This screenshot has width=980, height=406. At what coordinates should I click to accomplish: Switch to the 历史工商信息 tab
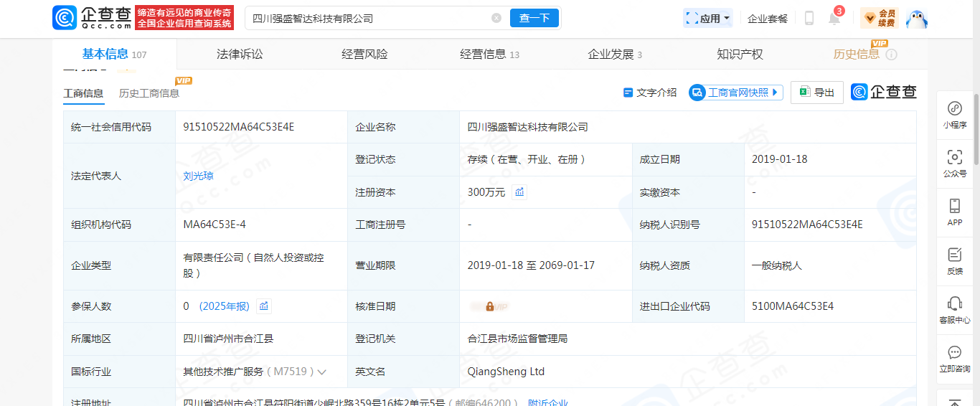[149, 93]
